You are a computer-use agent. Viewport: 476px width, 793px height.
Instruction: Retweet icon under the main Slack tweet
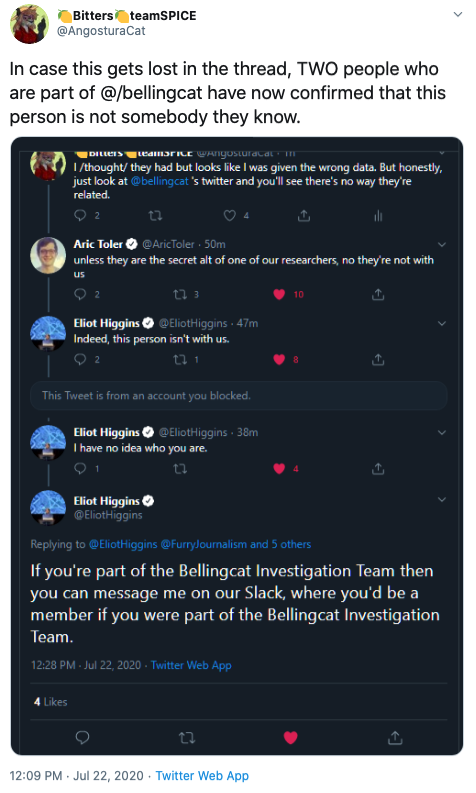[x=187, y=738]
